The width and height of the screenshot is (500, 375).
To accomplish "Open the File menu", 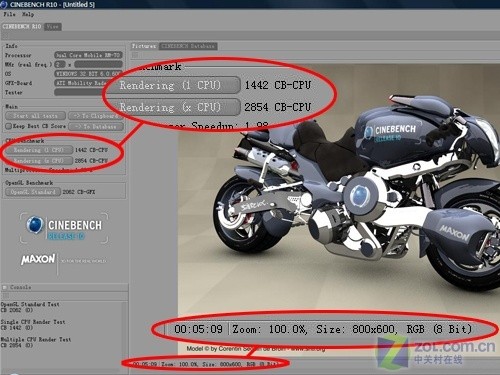I will click(9, 14).
